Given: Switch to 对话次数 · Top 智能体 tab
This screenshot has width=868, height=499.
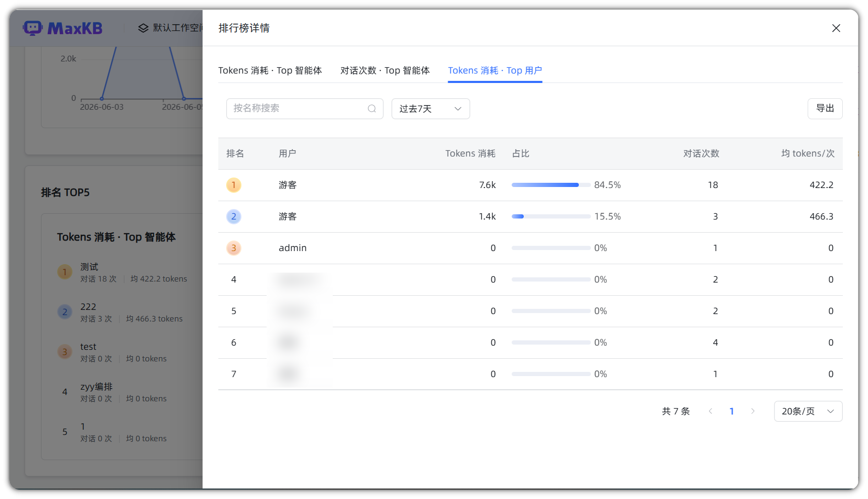Looking at the screenshot, I should click(385, 70).
